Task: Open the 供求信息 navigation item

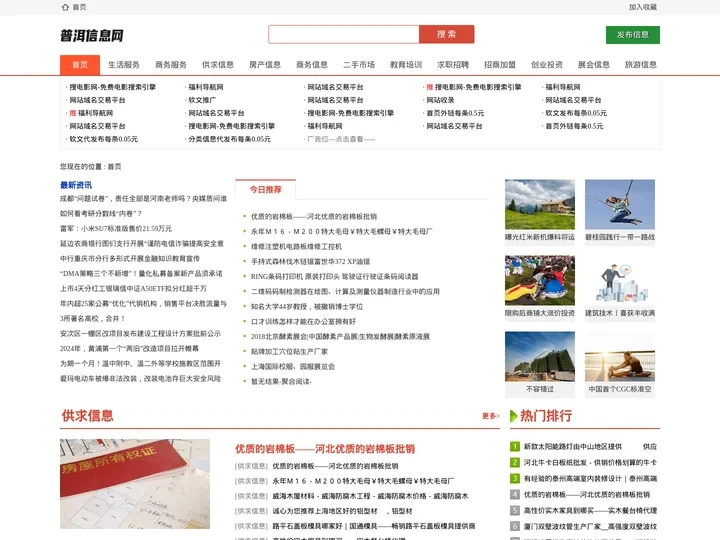Action: 218,65
